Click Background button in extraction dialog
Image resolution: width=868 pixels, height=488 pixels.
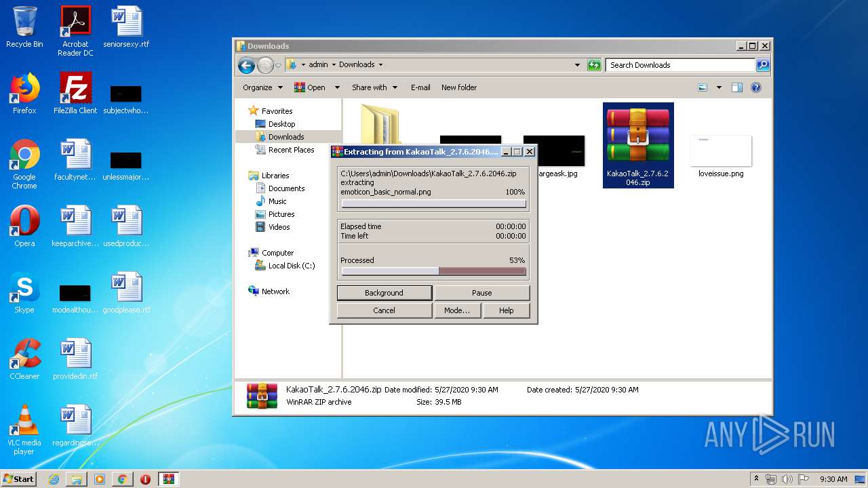click(x=384, y=293)
